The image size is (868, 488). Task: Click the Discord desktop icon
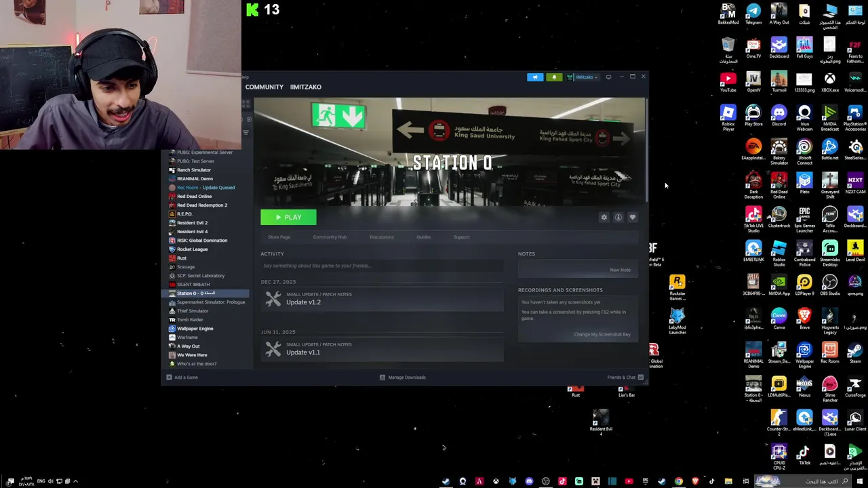pos(778,115)
